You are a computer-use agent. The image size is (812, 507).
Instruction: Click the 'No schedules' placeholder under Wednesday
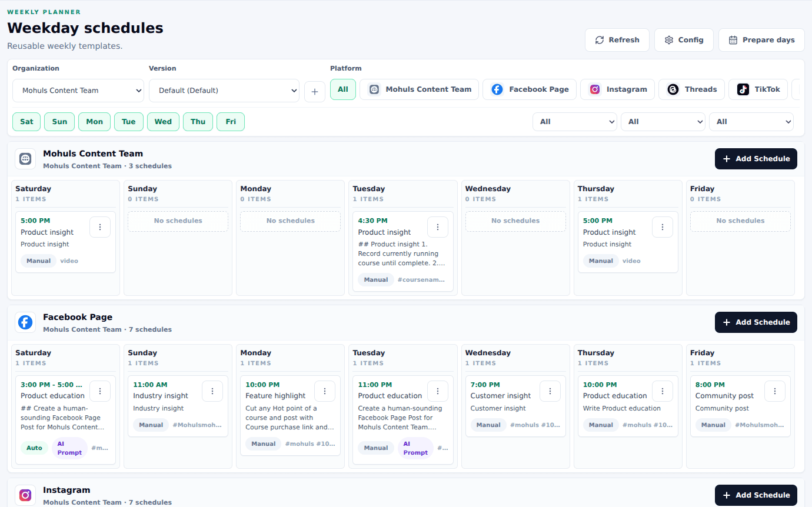coord(515,221)
